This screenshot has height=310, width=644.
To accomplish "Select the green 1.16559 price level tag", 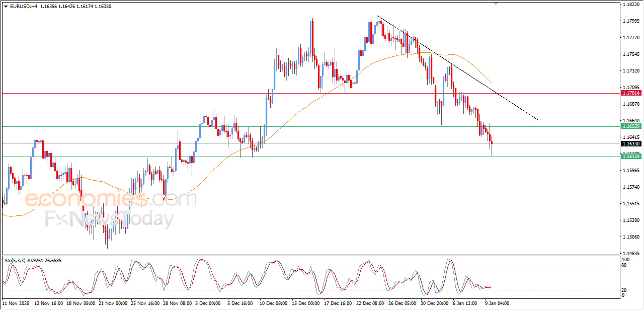I will point(631,126).
